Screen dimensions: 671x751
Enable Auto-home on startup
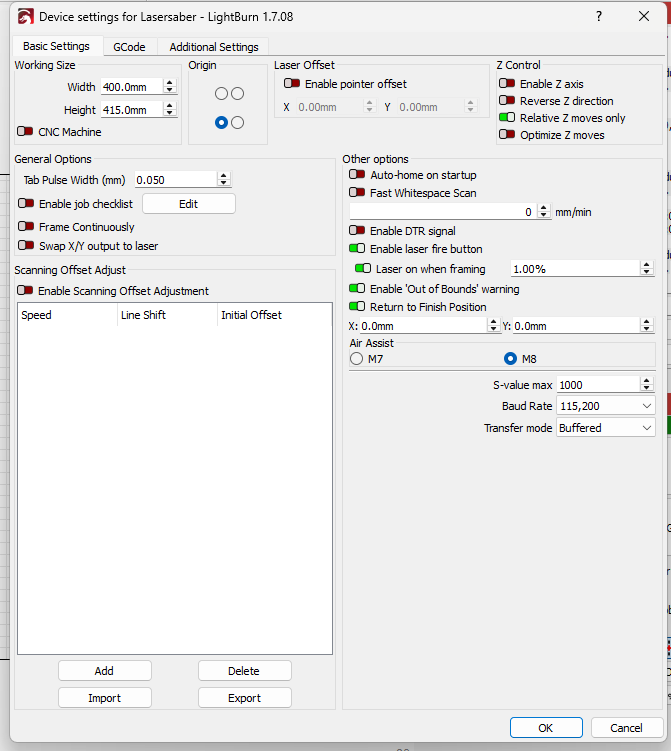pyautogui.click(x=357, y=175)
